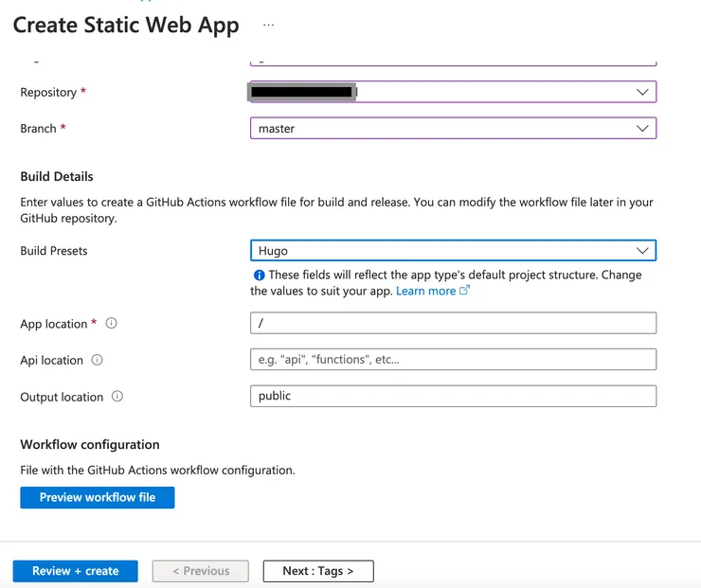Screen dimensions: 701x588
Task: Click the Preview workflow file button
Action: click(x=98, y=497)
